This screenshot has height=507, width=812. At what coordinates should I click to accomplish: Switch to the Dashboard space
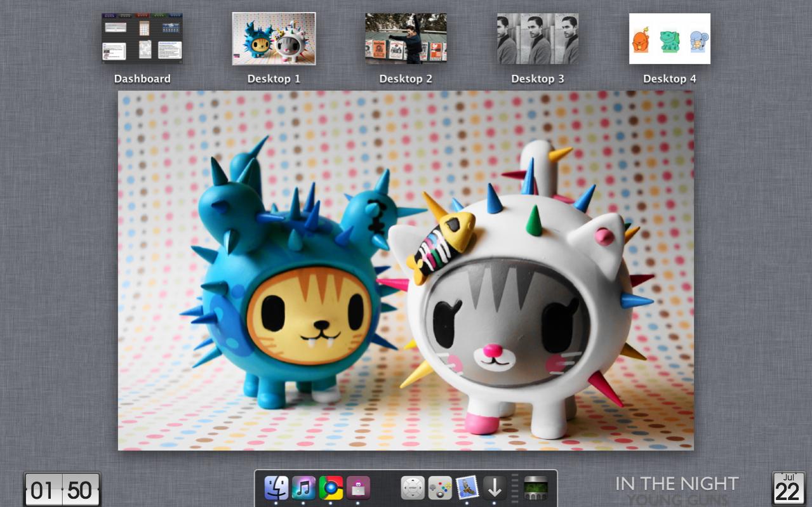[142, 39]
